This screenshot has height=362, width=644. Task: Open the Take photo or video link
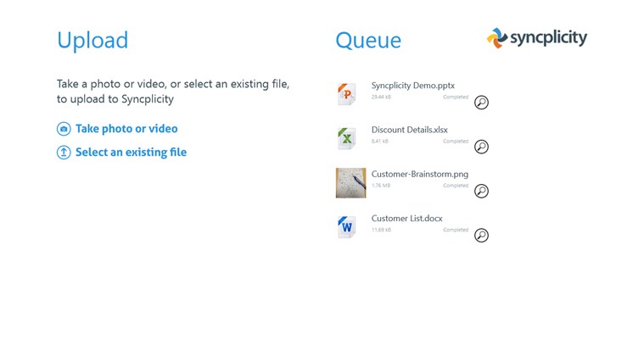126,129
